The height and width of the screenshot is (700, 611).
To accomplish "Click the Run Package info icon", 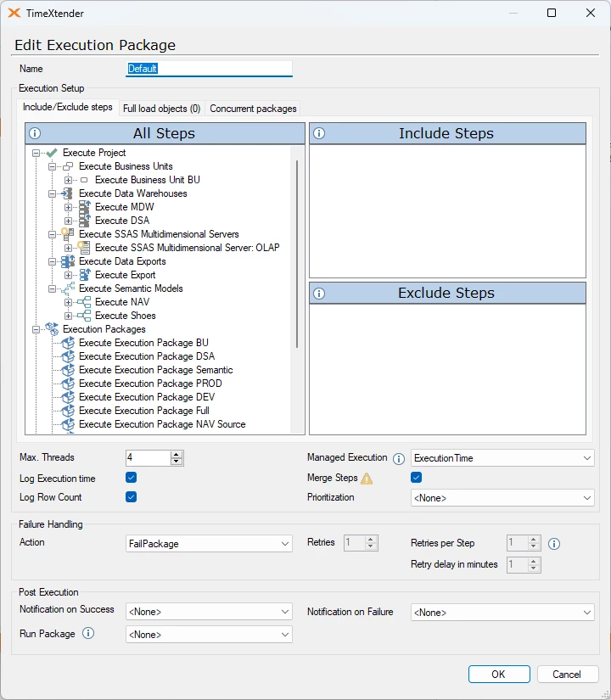I will (88, 633).
